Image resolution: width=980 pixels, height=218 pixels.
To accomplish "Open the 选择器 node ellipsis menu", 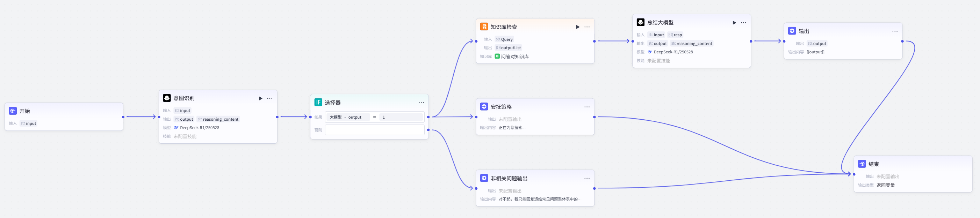I will [421, 103].
